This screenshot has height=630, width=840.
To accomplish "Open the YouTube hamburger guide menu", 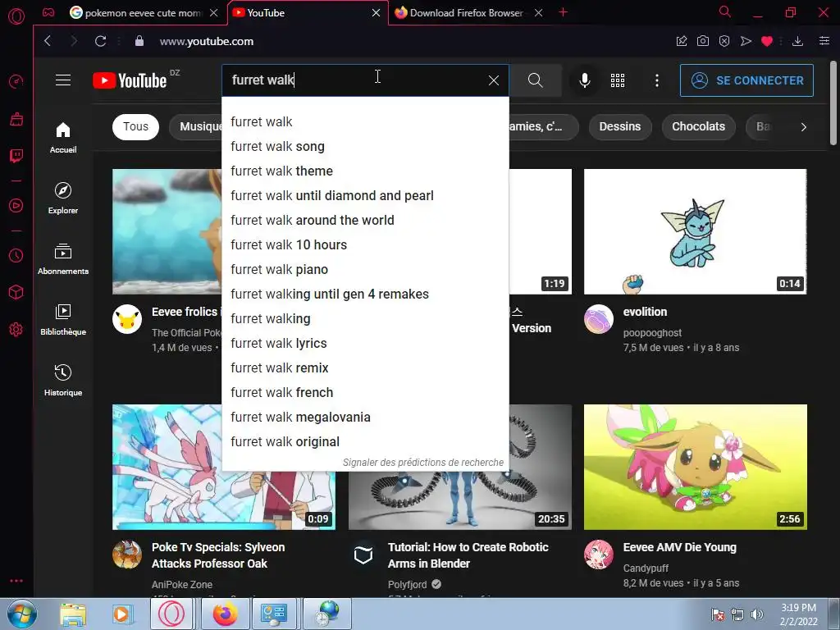I will click(x=63, y=80).
